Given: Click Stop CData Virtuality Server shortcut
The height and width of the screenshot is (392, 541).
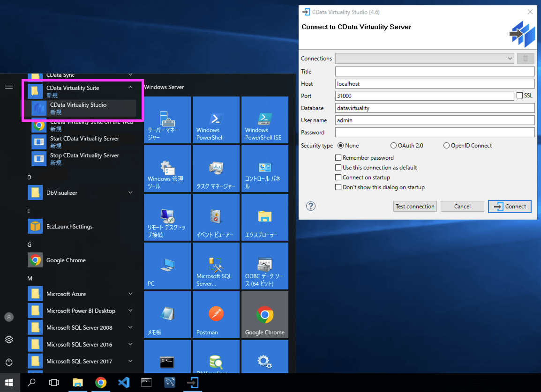Looking at the screenshot, I should coord(83,159).
